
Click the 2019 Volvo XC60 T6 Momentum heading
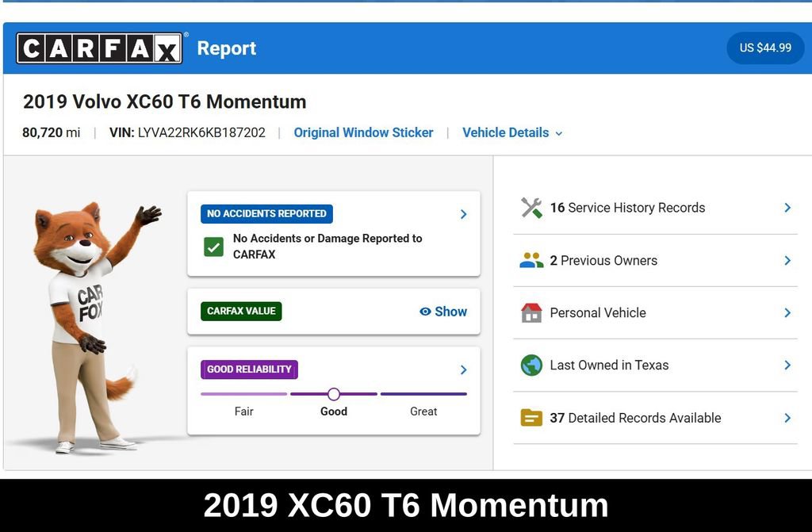165,101
